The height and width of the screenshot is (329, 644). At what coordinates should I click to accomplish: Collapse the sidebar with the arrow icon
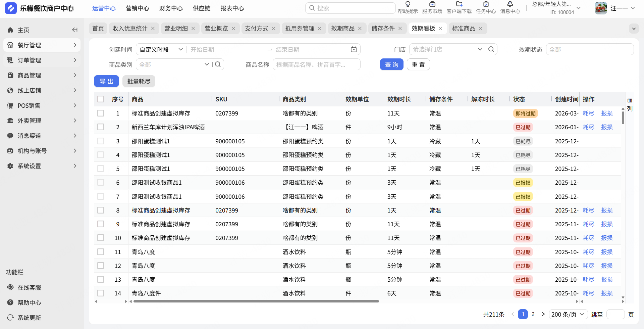click(75, 30)
